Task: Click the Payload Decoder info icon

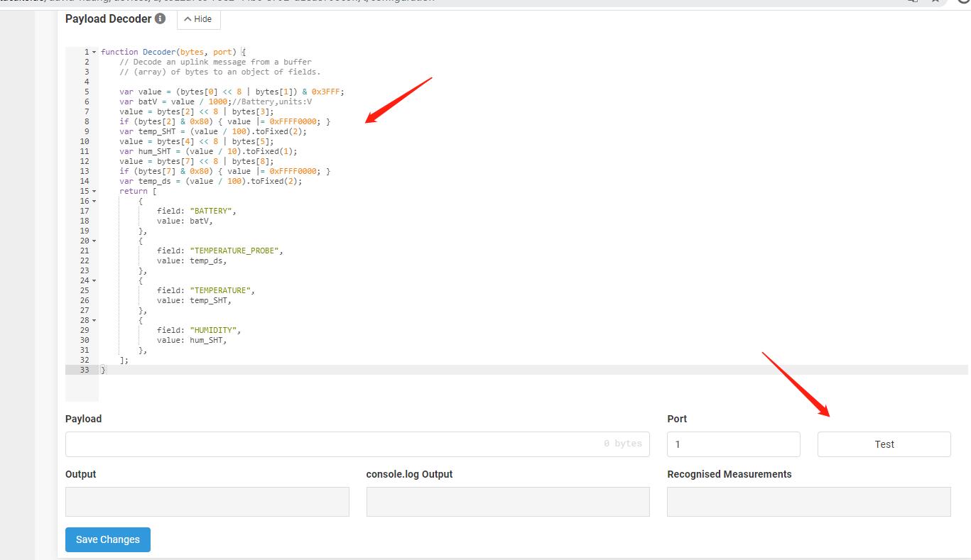Action: click(161, 18)
